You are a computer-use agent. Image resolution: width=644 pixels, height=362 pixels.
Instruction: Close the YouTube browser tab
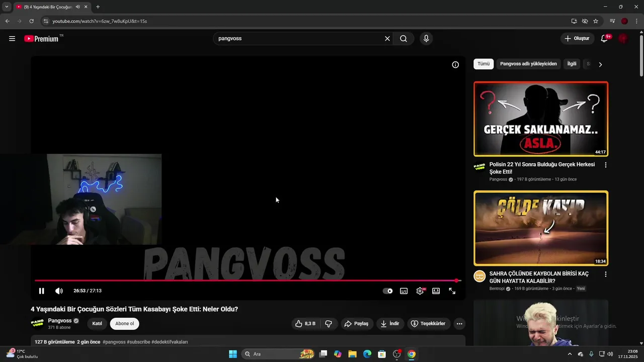click(86, 7)
